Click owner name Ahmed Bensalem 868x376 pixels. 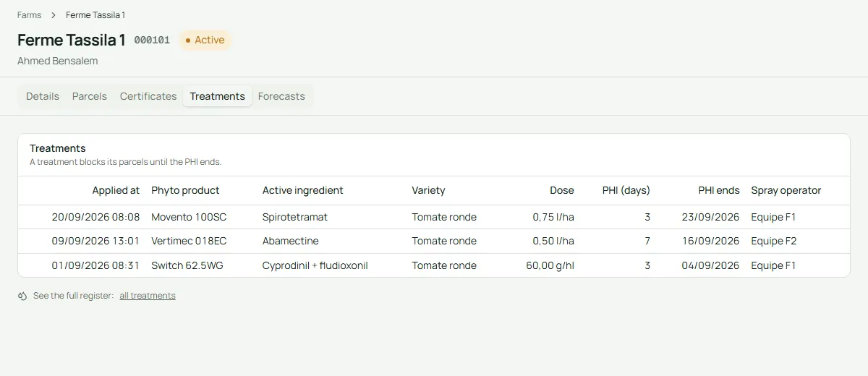[57, 61]
